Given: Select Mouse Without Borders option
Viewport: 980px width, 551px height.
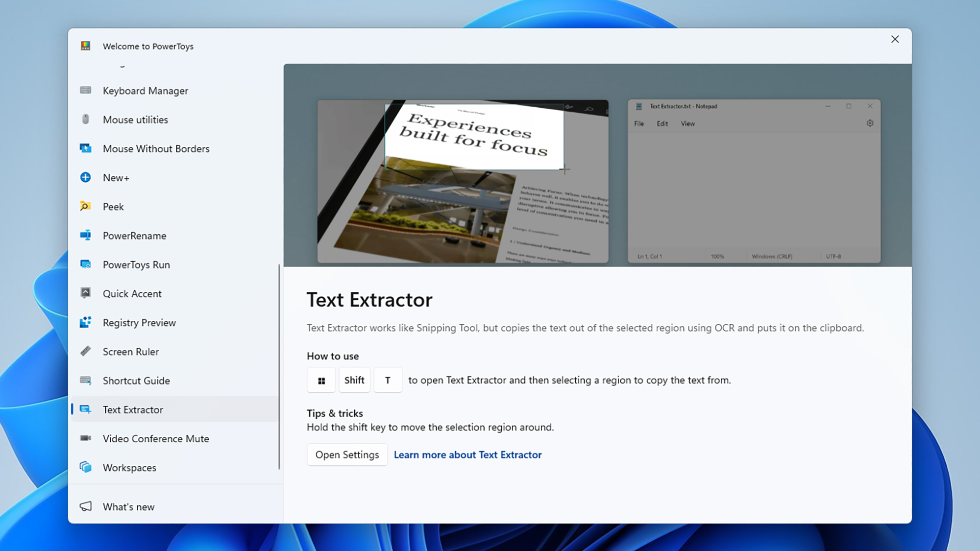Looking at the screenshot, I should tap(155, 148).
